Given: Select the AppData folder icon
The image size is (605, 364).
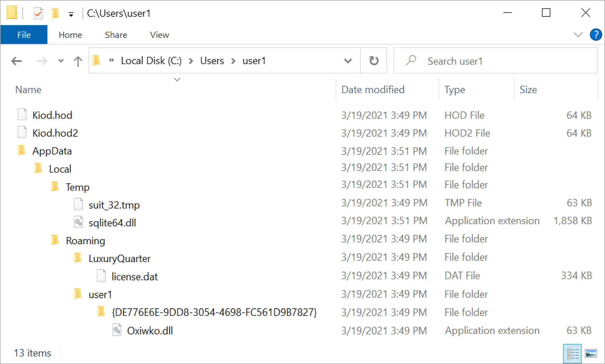Looking at the screenshot, I should click(x=21, y=150).
